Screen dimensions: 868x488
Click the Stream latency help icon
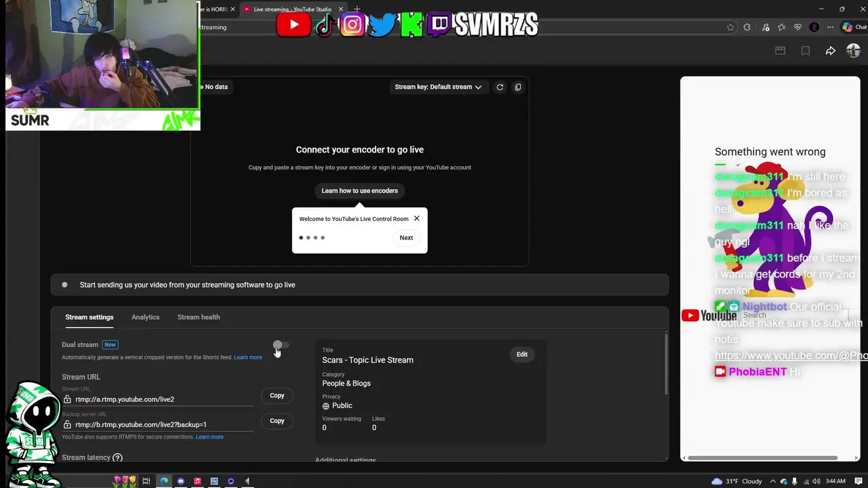(x=117, y=457)
